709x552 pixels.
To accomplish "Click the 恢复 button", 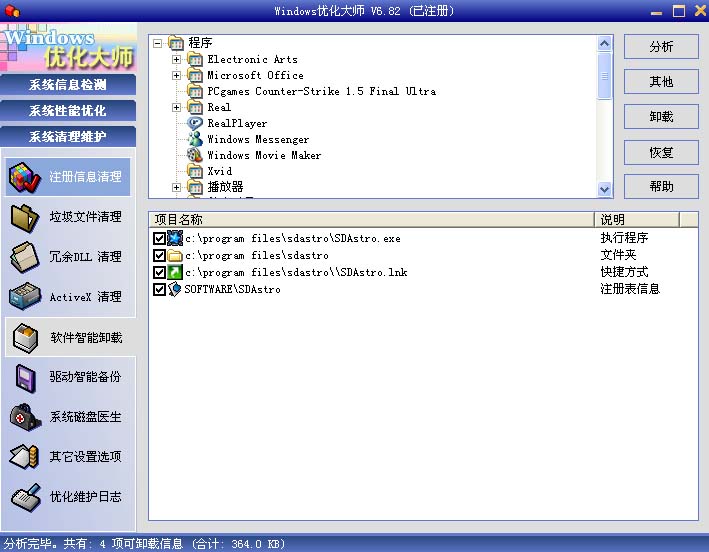I will pyautogui.click(x=661, y=152).
